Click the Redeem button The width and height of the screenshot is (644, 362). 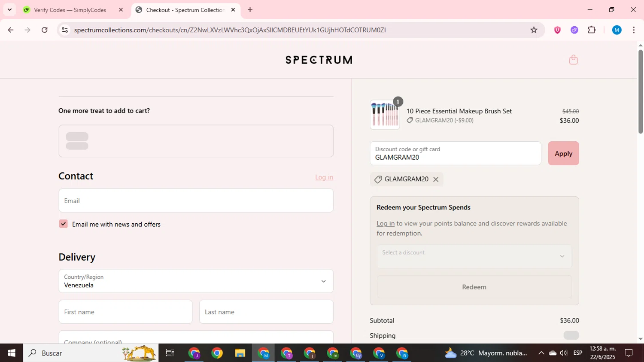[474, 287]
